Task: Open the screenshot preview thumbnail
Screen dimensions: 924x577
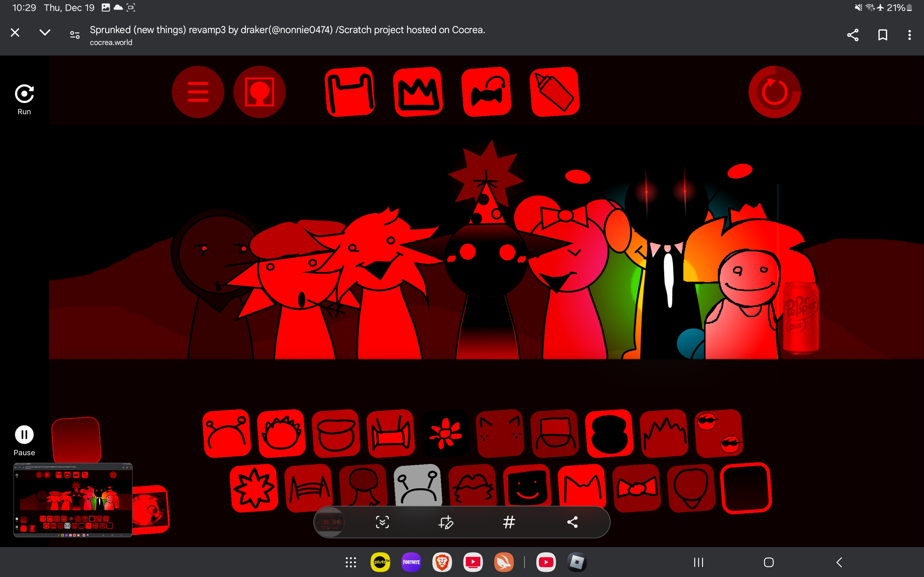Action: pos(73,500)
